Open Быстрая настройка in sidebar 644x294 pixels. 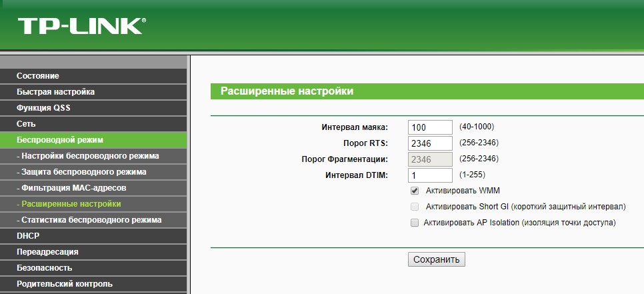tap(55, 92)
